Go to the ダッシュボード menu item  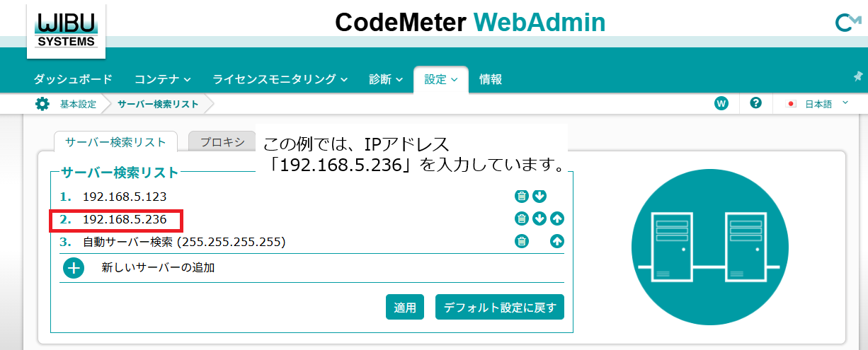(x=73, y=79)
